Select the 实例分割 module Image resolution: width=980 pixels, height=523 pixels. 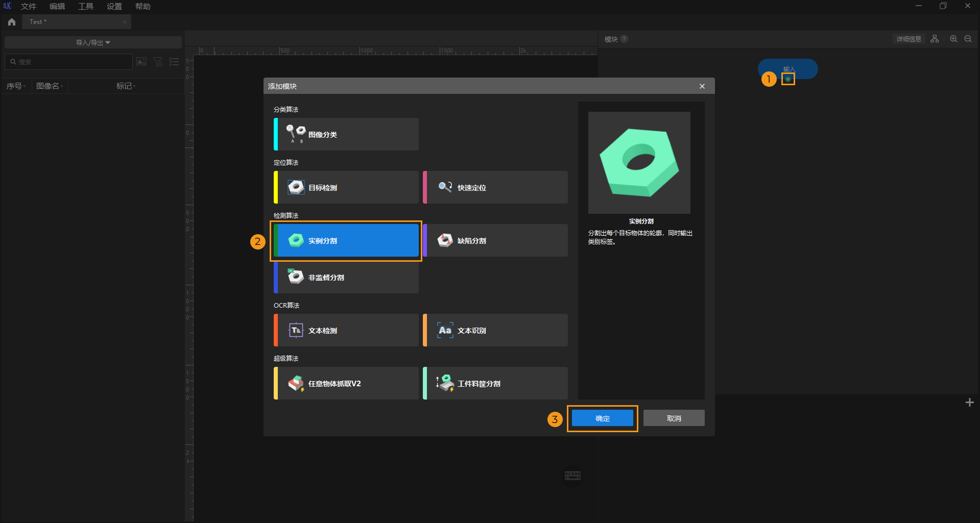click(346, 240)
